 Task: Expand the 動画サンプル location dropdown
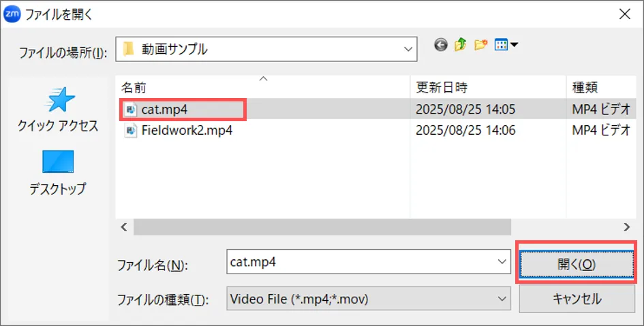point(409,49)
